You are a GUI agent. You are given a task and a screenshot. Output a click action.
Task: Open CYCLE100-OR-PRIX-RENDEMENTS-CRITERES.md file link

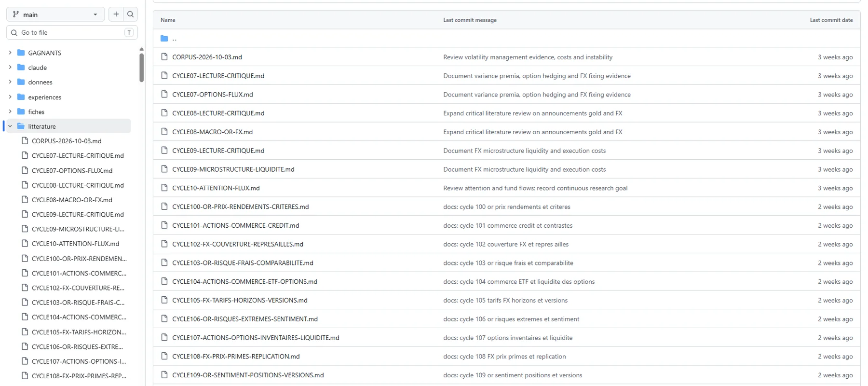pyautogui.click(x=240, y=207)
